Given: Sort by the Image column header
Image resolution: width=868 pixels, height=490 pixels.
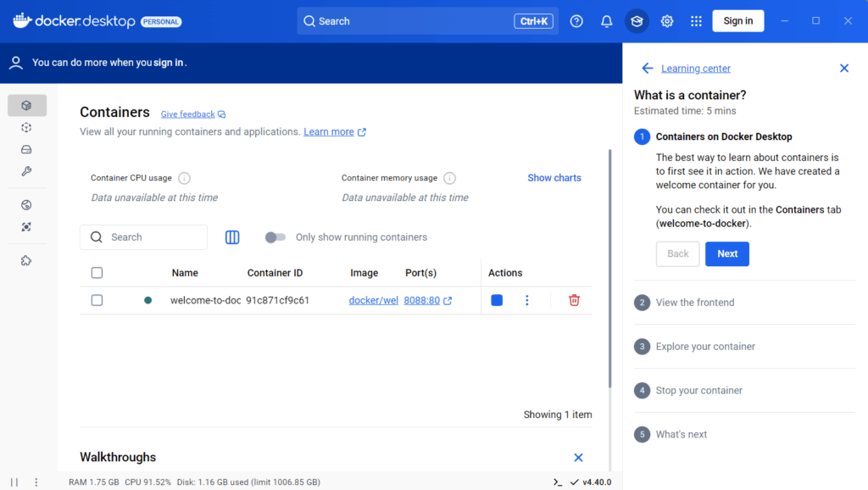Looking at the screenshot, I should pos(364,273).
